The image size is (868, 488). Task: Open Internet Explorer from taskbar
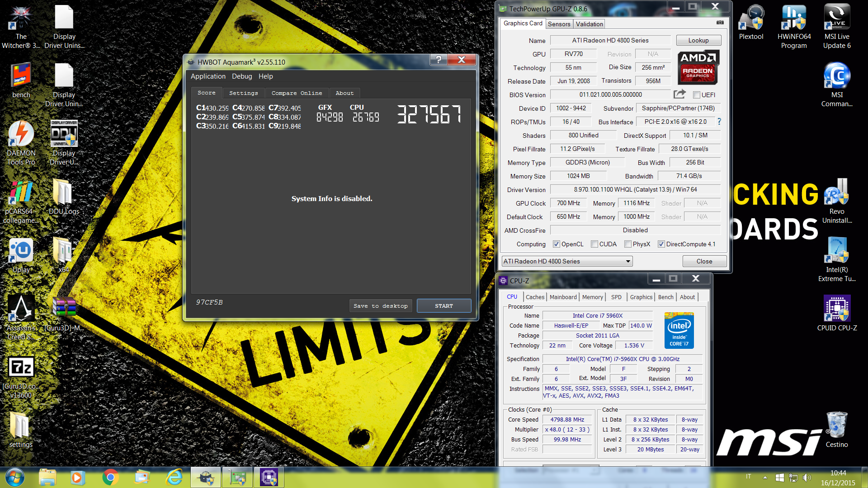pos(175,477)
